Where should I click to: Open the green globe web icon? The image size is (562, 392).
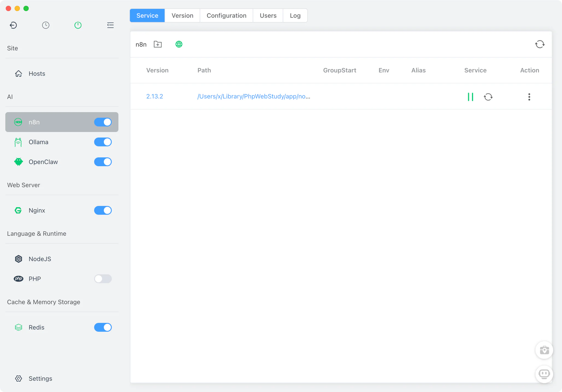pos(179,44)
